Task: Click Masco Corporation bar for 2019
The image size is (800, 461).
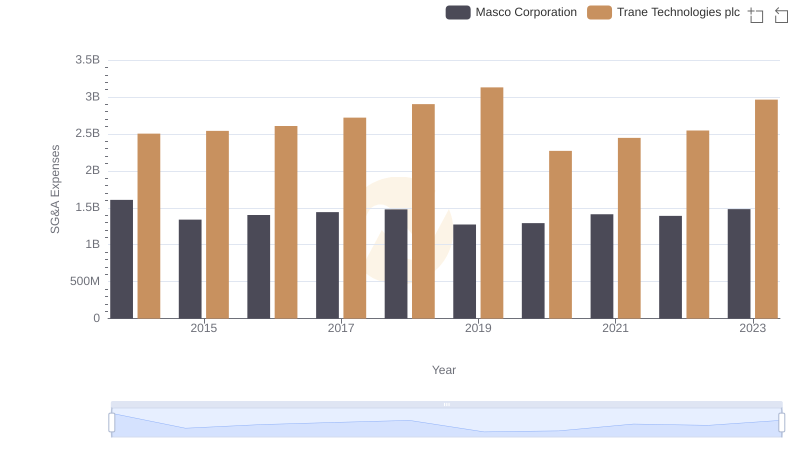Action: pyautogui.click(x=464, y=271)
